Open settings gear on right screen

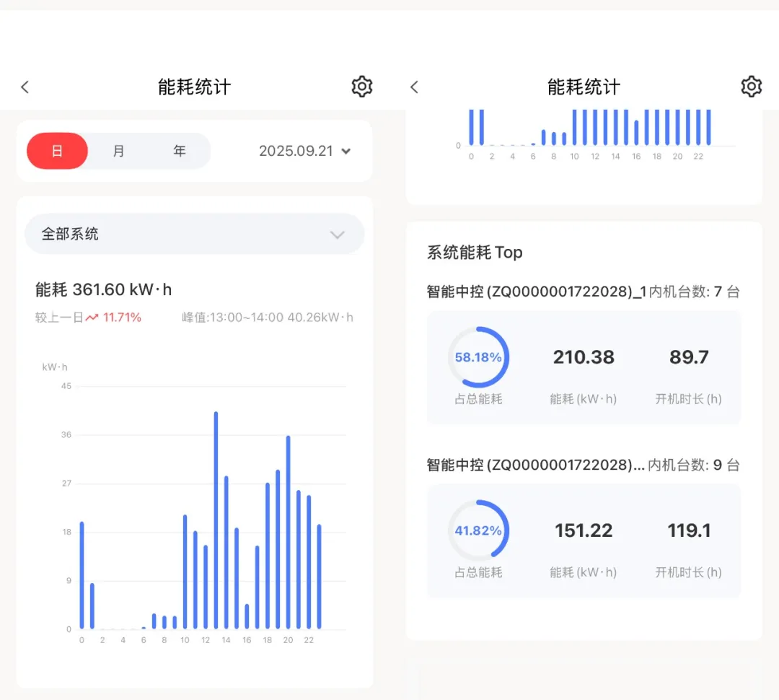click(x=751, y=87)
